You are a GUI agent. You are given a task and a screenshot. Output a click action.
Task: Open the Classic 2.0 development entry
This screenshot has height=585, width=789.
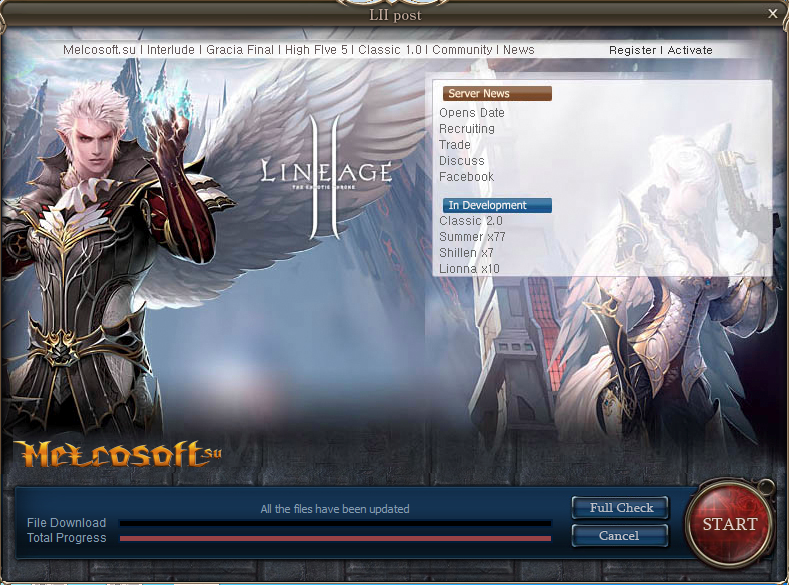tap(470, 221)
